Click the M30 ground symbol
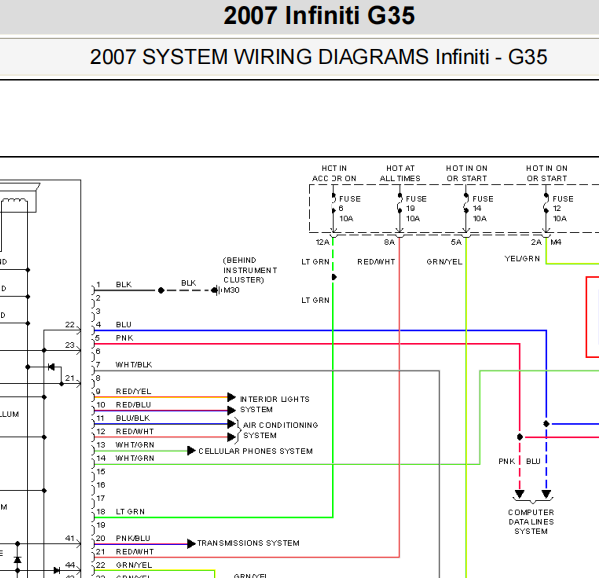The image size is (599, 578). [x=217, y=290]
